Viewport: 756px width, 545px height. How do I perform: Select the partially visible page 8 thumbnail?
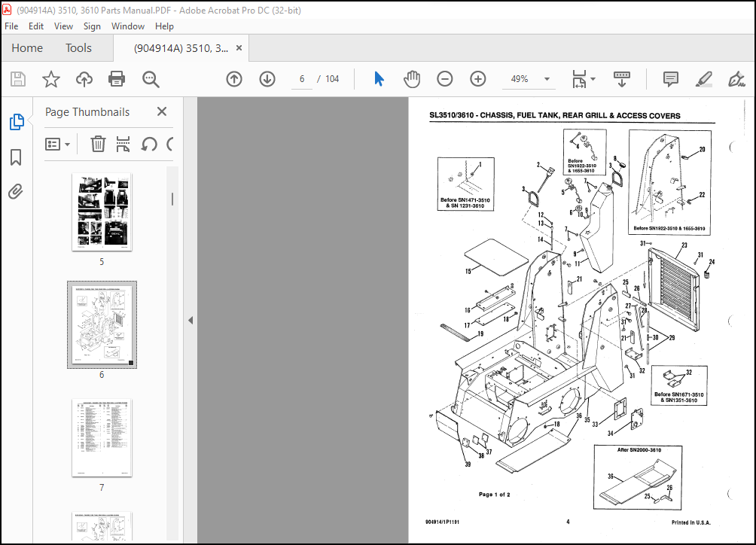(x=102, y=525)
